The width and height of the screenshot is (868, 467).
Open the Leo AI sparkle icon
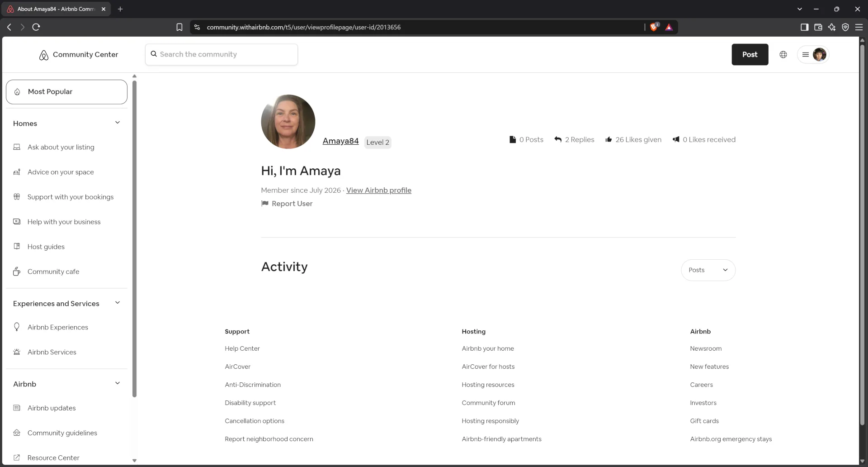pyautogui.click(x=832, y=27)
